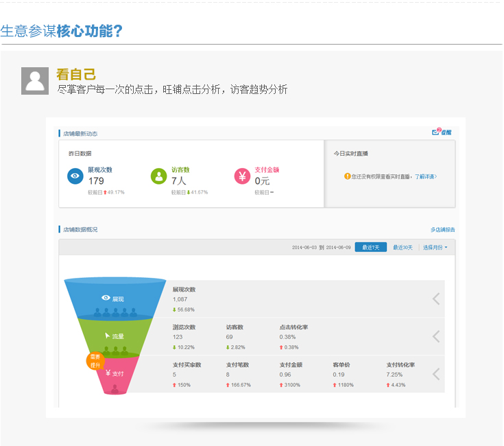This screenshot has width=504, height=446.
Task: Click the orange warning icon in realtime panel
Action: click(x=347, y=176)
